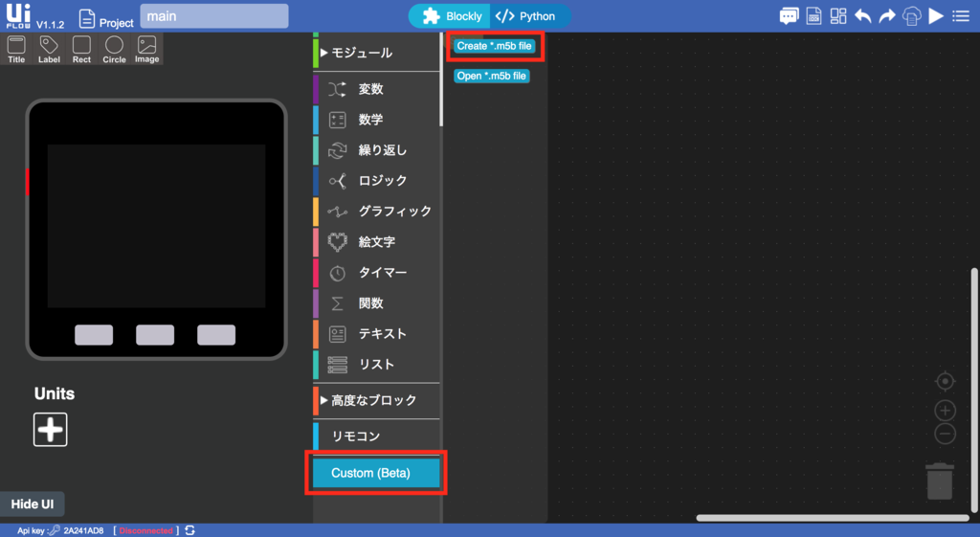Open the グラフィック block category

point(377,212)
